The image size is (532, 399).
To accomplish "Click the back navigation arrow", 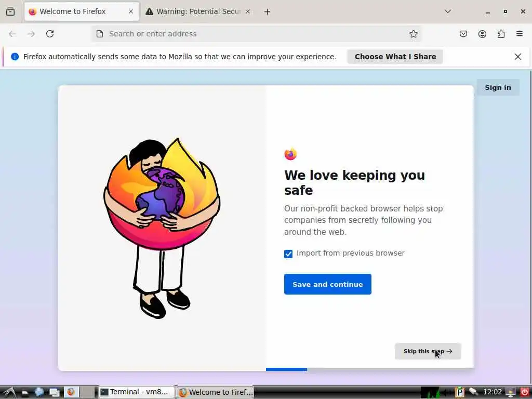I will pos(12,34).
